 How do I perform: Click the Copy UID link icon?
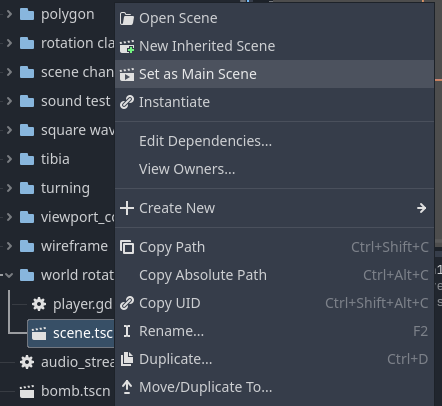pyautogui.click(x=127, y=303)
